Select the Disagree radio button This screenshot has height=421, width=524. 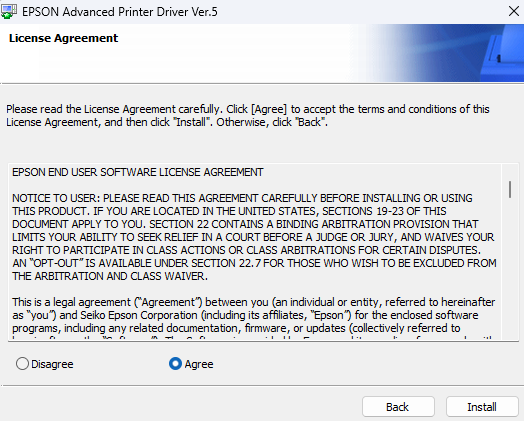point(22,364)
